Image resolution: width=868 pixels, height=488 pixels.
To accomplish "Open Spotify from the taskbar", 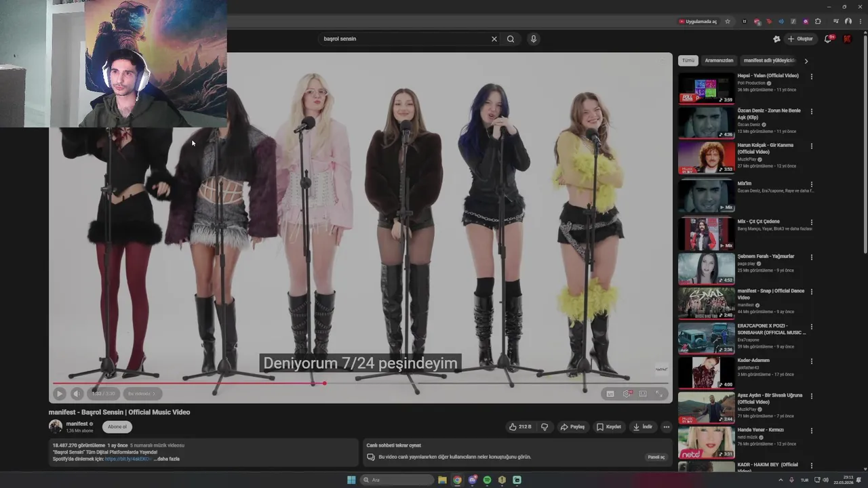I will pyautogui.click(x=487, y=480).
